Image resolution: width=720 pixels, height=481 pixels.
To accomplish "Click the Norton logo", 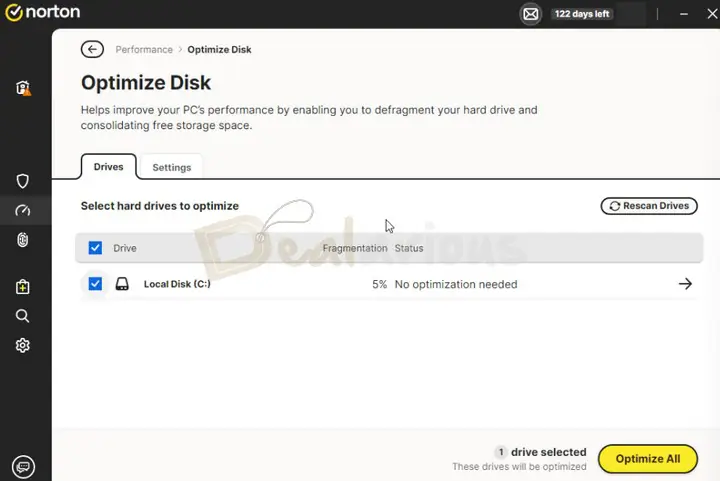I will [42, 12].
